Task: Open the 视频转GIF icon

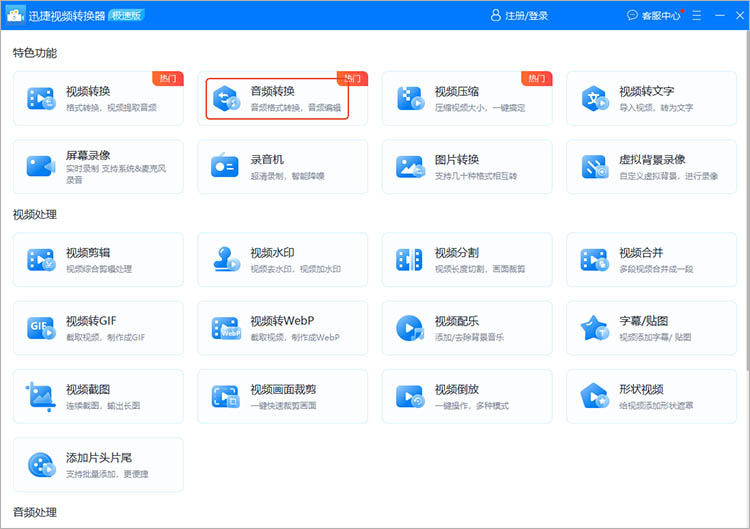Action: tap(41, 328)
